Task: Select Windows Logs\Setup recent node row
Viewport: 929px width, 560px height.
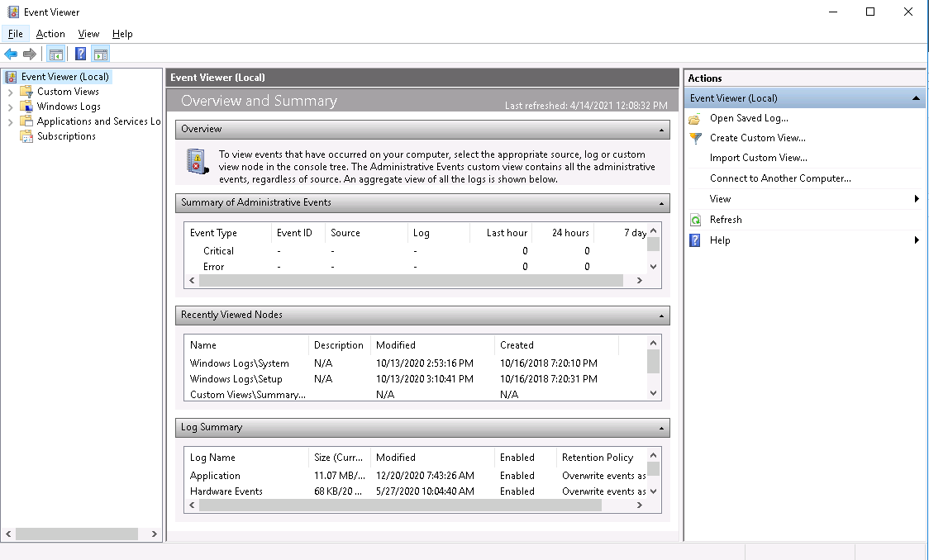Action: [x=415, y=379]
